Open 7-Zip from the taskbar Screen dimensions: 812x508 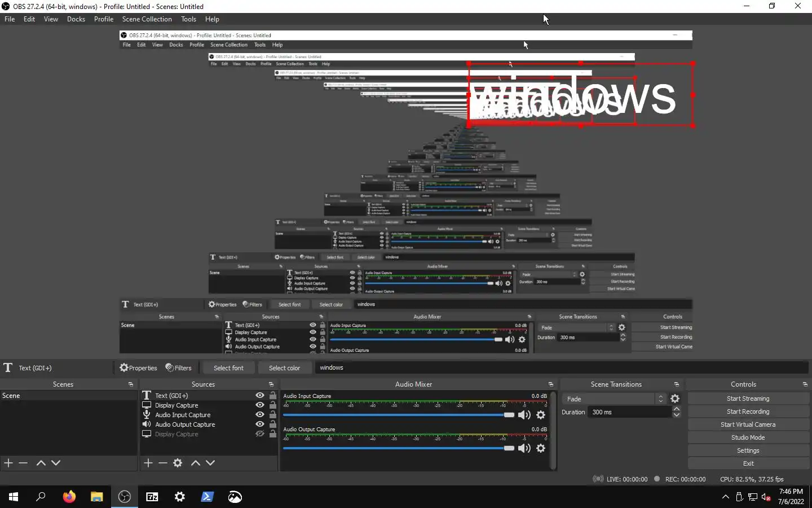[152, 497]
